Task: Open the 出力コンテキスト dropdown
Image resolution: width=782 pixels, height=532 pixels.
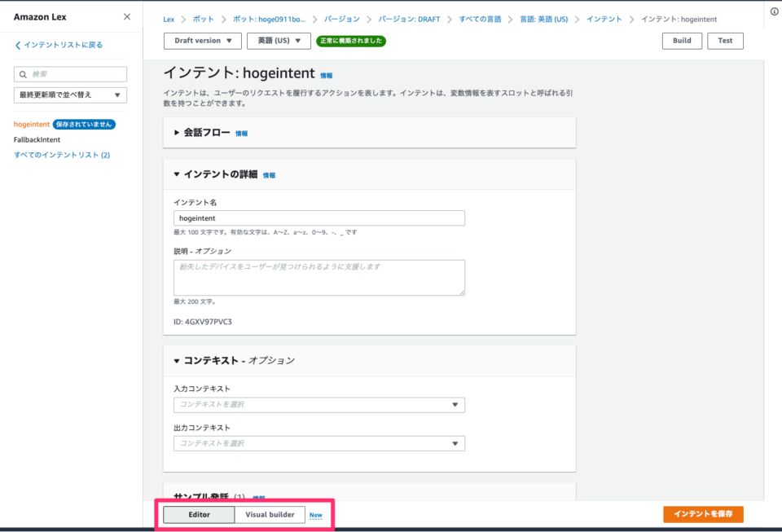Action: (319, 444)
